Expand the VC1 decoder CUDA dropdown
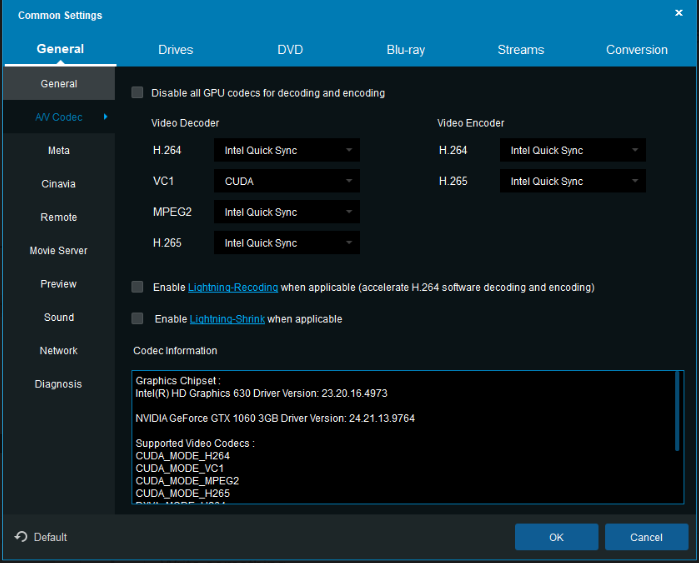The height and width of the screenshot is (563, 699). pyautogui.click(x=286, y=182)
